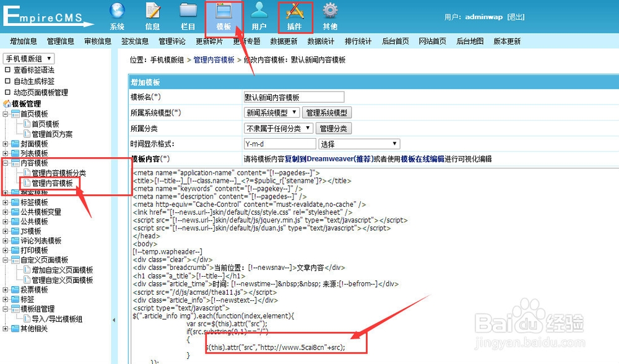Expand the 标签 tree node
Image resolution: width=619 pixels, height=364 pixels.
click(6, 299)
